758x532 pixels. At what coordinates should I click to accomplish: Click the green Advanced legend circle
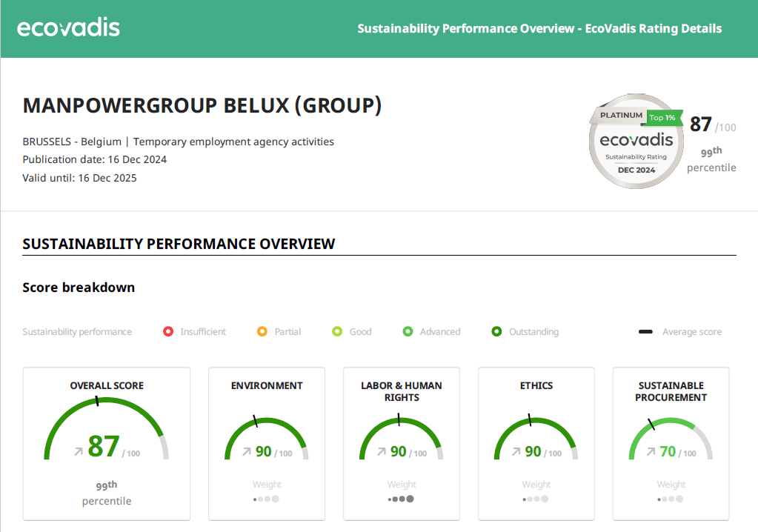pos(408,331)
